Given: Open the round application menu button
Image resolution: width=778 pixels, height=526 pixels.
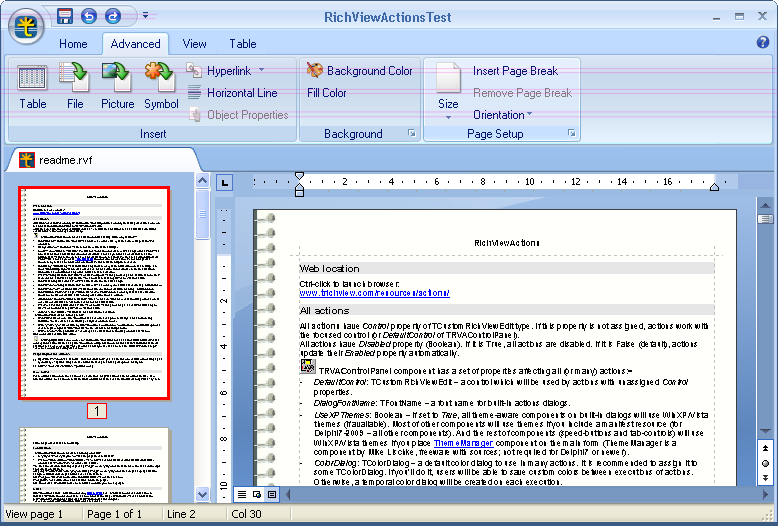Looking at the screenshot, I should point(26,26).
